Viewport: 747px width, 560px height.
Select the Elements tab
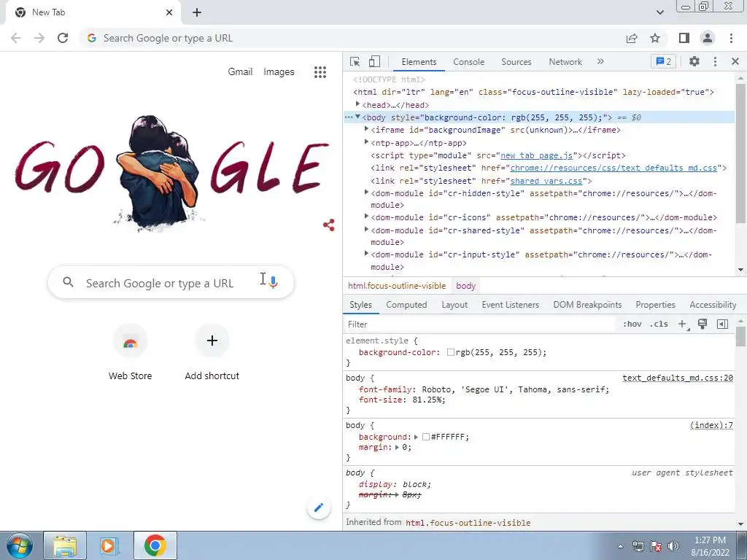(419, 62)
